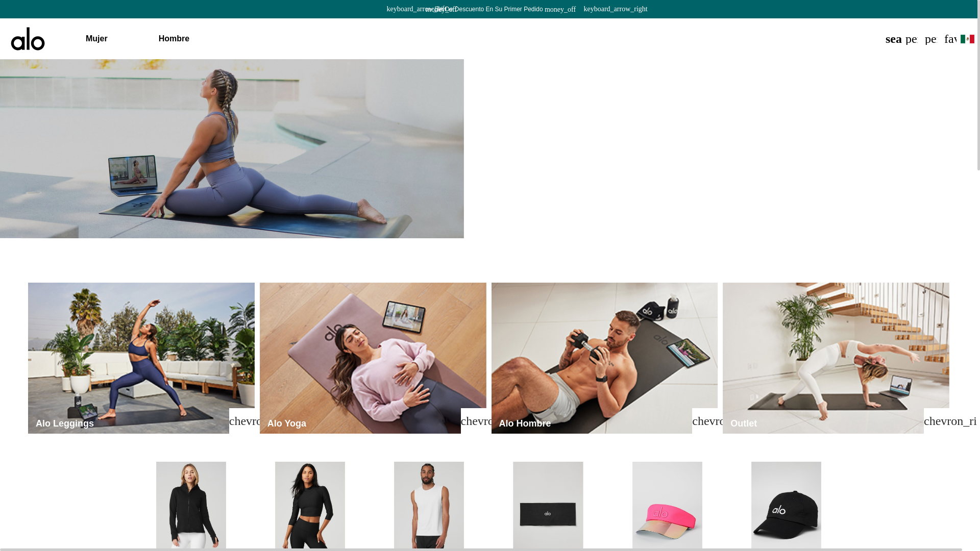Open the Alo Hombre category card

(x=604, y=358)
